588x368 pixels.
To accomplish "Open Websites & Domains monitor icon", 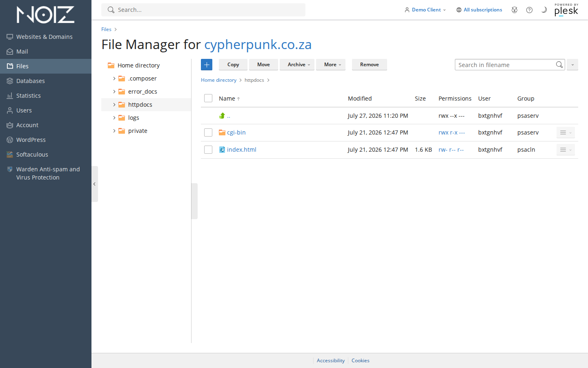I will tap(10, 37).
